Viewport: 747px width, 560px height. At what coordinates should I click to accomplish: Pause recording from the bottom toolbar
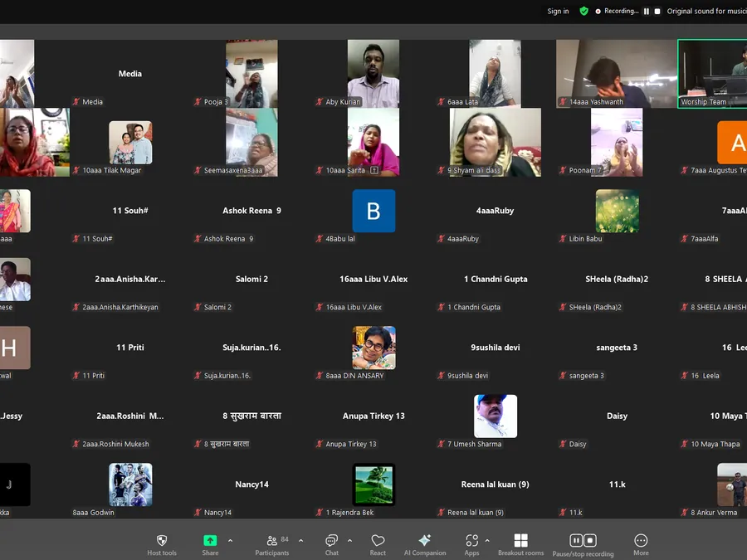coord(576,540)
